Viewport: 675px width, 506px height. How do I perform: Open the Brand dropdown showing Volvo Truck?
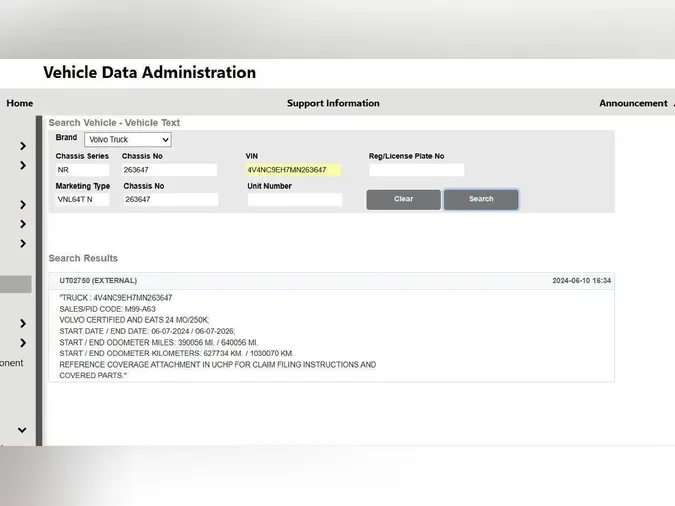click(x=127, y=140)
